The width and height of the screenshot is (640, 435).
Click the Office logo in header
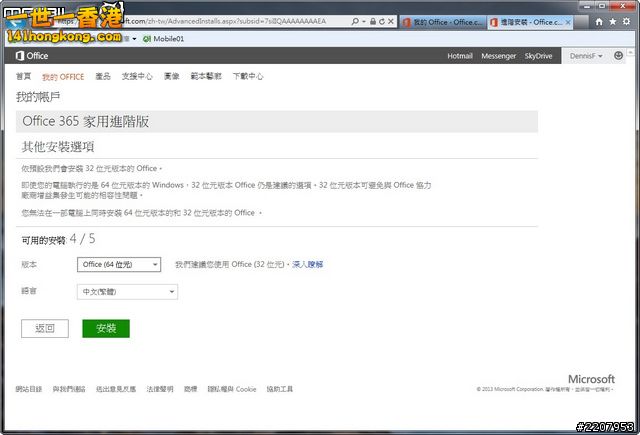tap(31, 56)
